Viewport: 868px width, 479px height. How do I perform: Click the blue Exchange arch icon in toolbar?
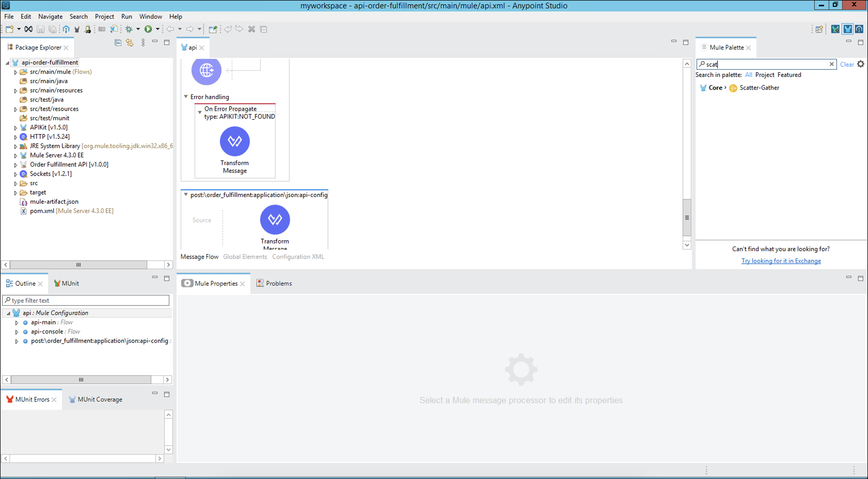(x=66, y=29)
